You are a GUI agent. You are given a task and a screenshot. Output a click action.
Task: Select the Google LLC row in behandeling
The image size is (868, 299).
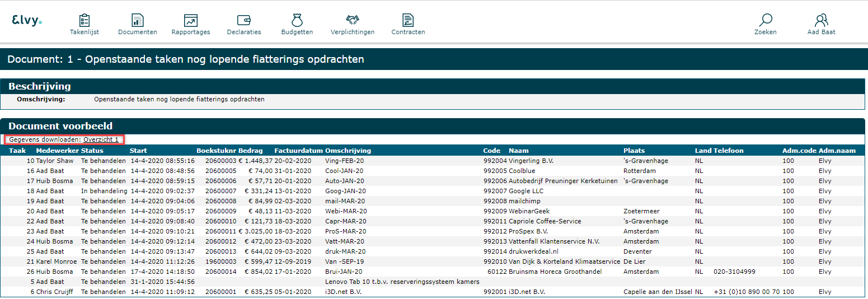(526, 191)
